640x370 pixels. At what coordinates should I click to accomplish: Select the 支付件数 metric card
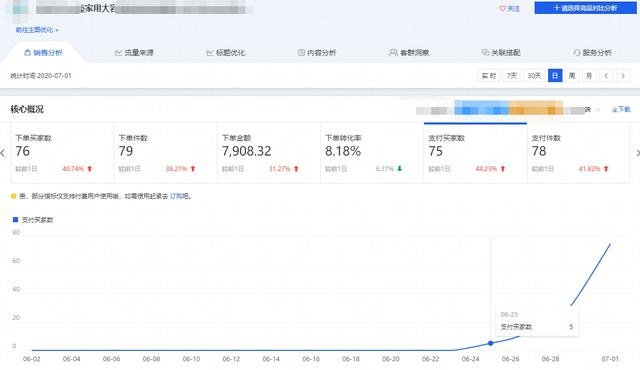(x=578, y=153)
